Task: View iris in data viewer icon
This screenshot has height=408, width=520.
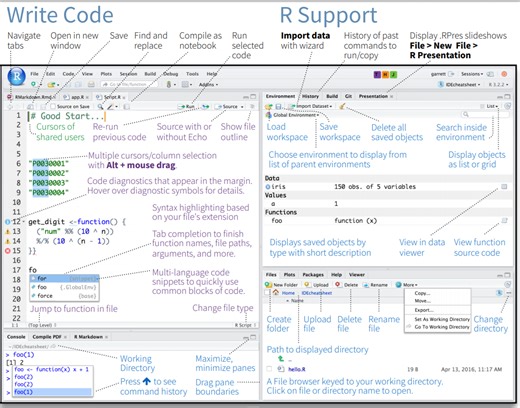Action: 504,187
